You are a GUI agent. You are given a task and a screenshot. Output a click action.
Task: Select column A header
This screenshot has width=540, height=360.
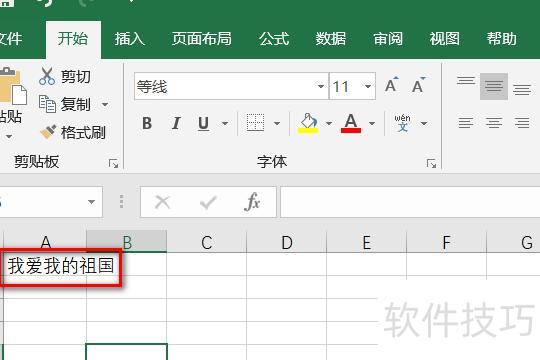pos(45,242)
